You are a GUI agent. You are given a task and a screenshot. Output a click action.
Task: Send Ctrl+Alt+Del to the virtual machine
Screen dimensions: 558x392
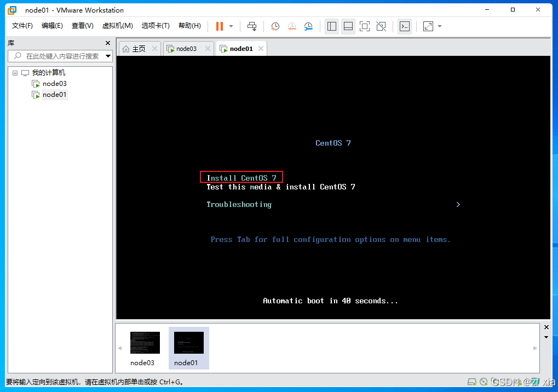pos(252,26)
